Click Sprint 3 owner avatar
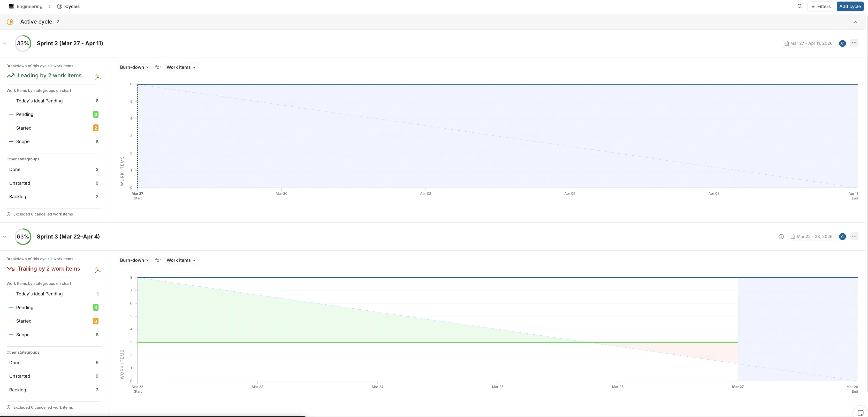The width and height of the screenshot is (868, 417). tap(842, 237)
